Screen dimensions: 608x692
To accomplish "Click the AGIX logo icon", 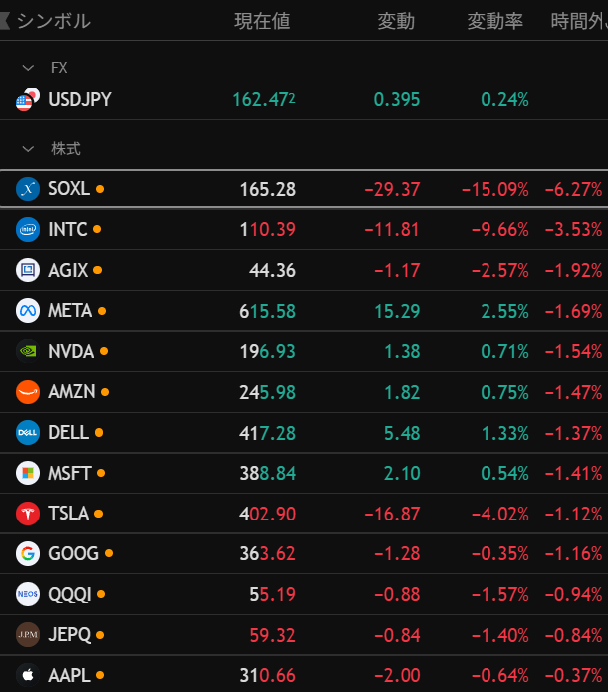I will tap(28, 270).
